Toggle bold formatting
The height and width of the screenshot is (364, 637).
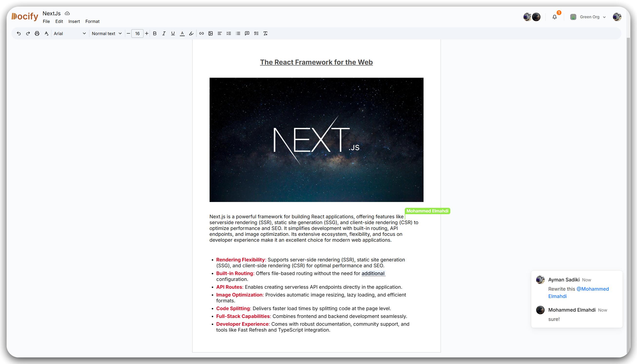pyautogui.click(x=155, y=33)
